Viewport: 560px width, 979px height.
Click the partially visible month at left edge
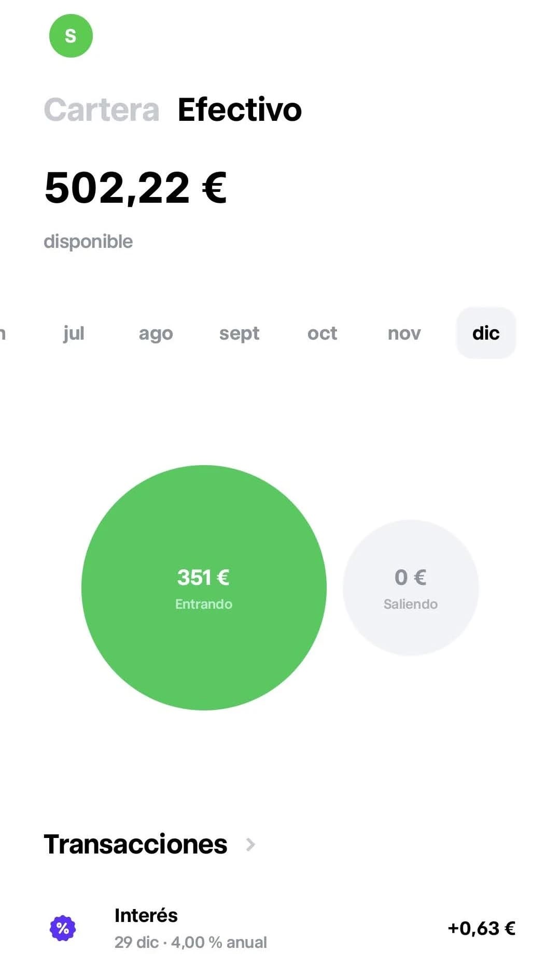tap(4, 333)
